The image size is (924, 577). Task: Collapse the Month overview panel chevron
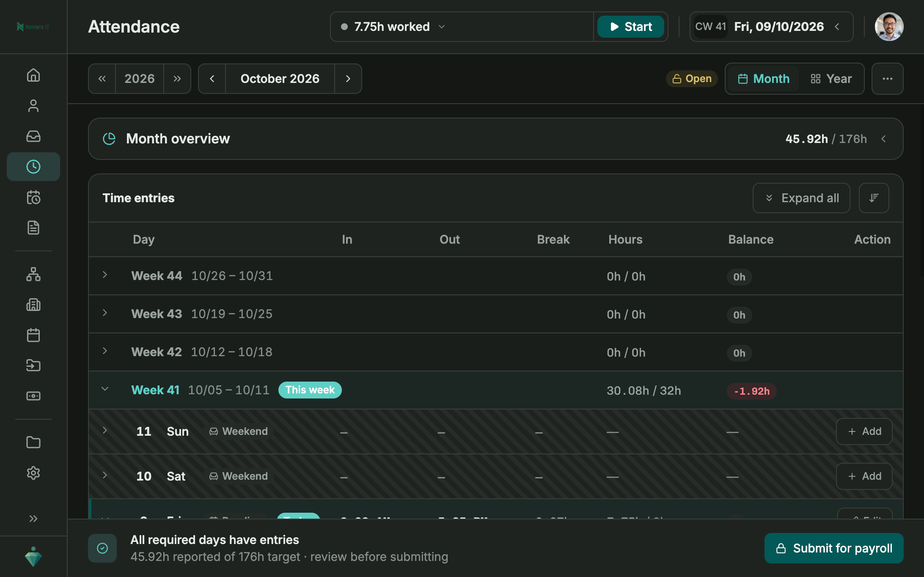884,139
